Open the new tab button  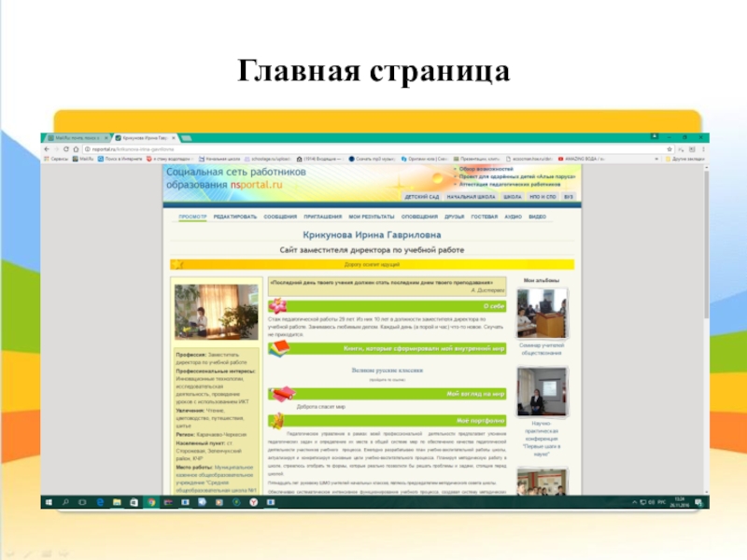click(x=186, y=138)
